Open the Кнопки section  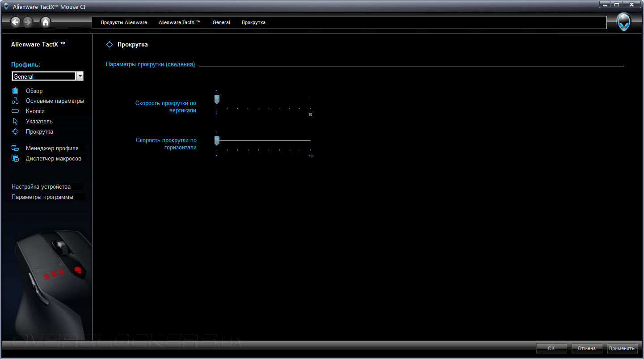pos(35,111)
